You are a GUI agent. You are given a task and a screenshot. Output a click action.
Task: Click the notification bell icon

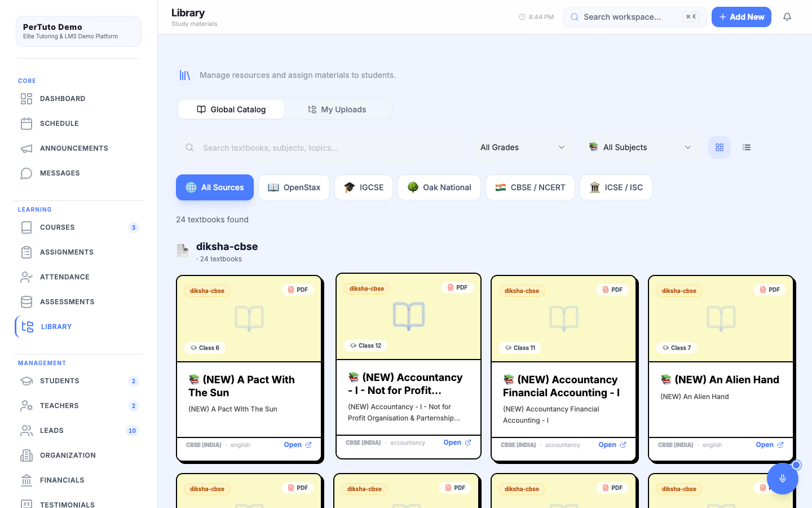point(787,17)
